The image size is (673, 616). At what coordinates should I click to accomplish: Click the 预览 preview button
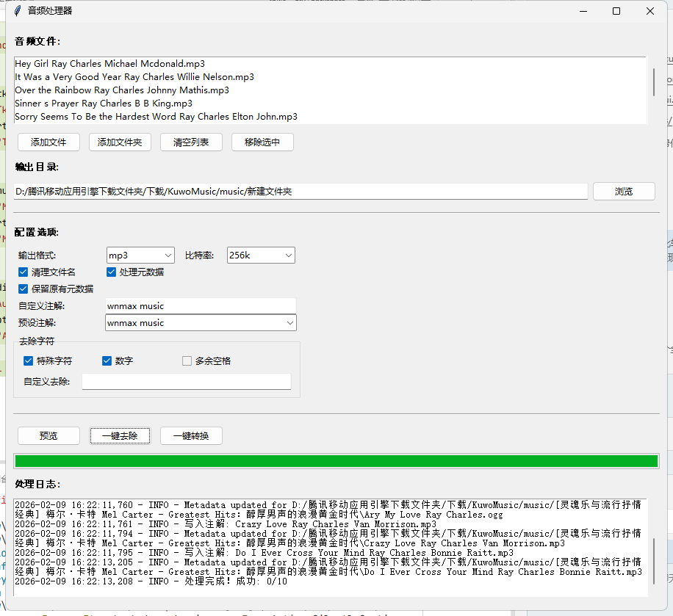48,435
